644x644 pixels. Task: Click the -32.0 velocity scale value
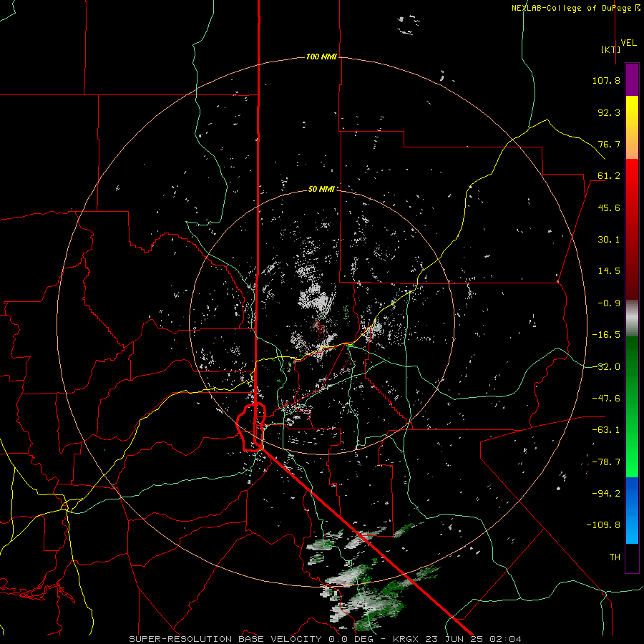(x=606, y=367)
